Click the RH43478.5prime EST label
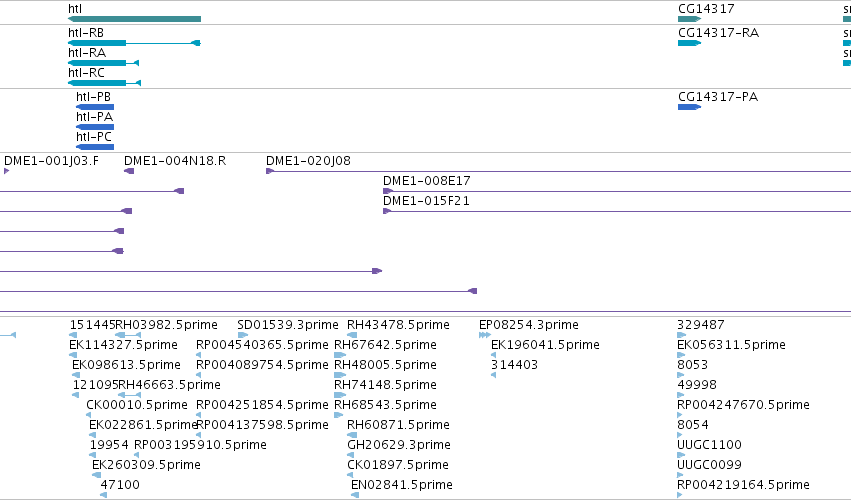Screen dimensions: 851x500 [x=398, y=325]
